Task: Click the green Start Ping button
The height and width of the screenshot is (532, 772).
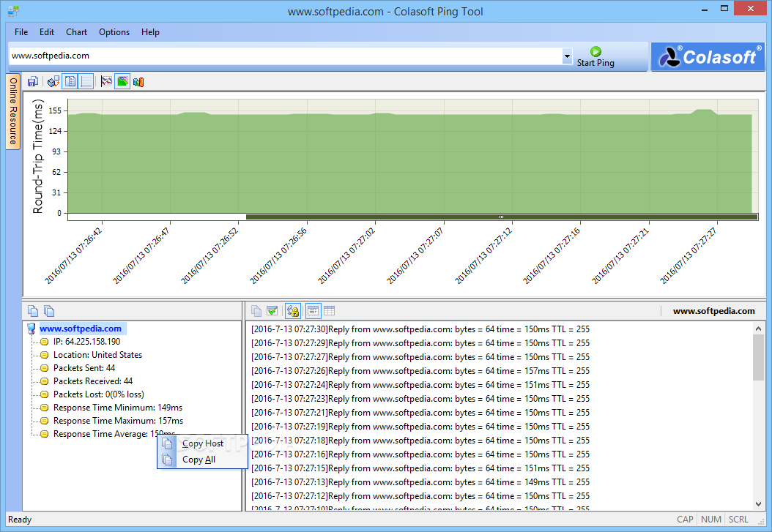Action: point(595,56)
